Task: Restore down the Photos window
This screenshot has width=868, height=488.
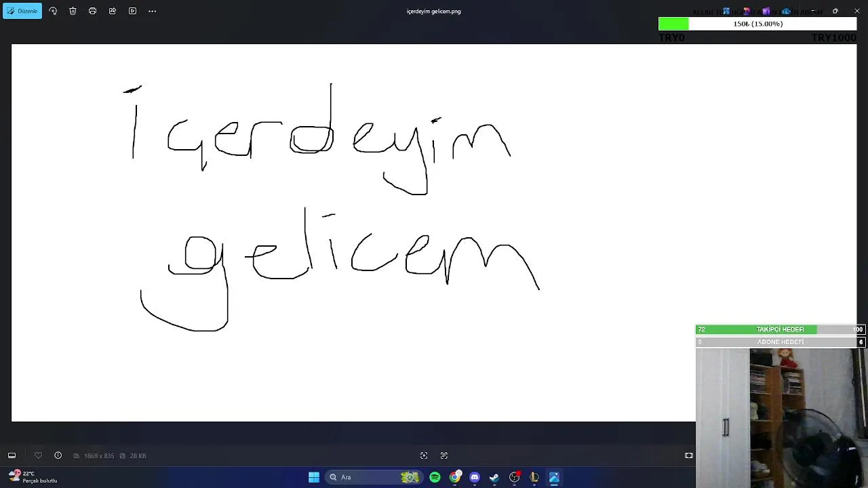Action: click(835, 12)
